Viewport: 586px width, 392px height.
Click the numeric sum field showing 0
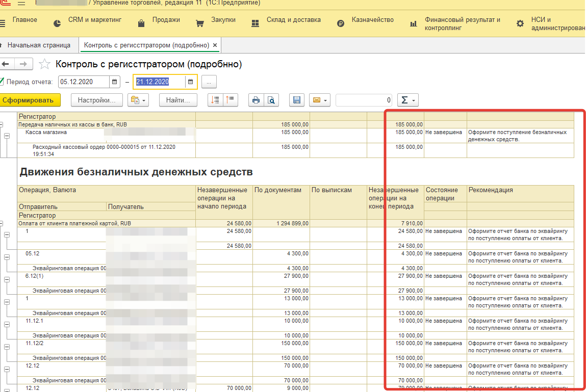point(364,100)
